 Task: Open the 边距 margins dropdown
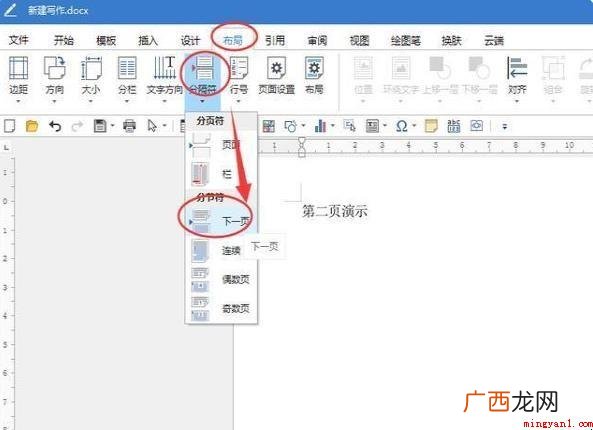coord(18,101)
